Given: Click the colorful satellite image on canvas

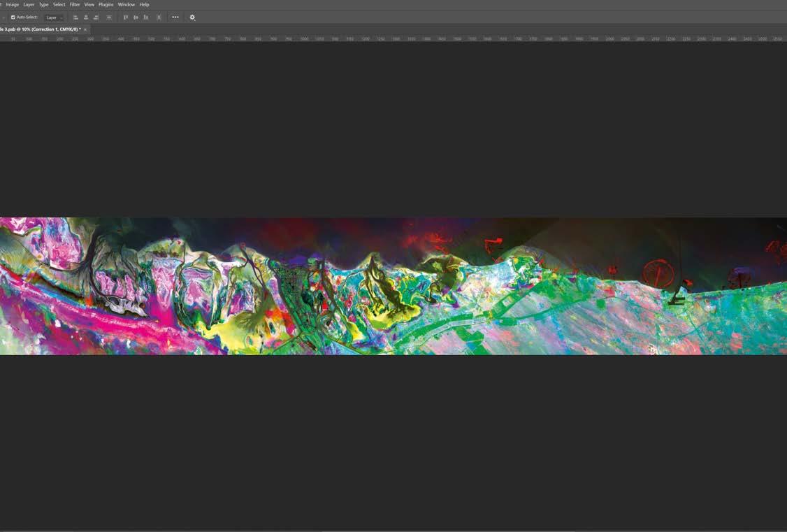Looking at the screenshot, I should [x=393, y=286].
